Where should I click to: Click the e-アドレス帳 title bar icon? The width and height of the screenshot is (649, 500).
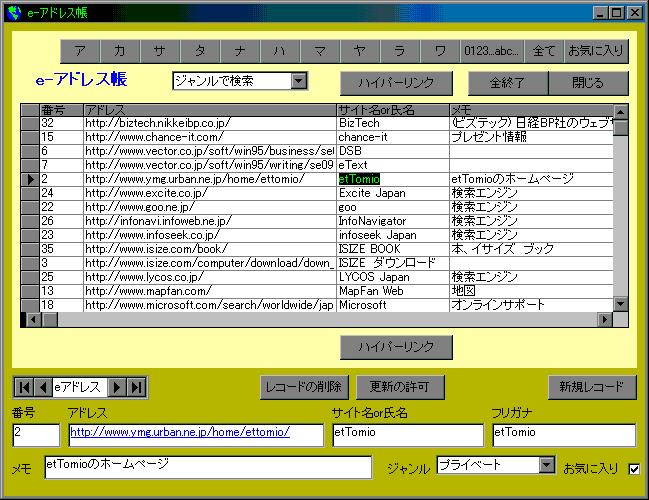[x=13, y=12]
